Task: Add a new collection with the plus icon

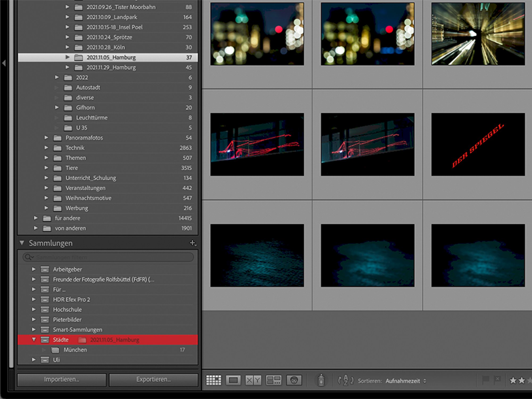Action: click(x=192, y=243)
